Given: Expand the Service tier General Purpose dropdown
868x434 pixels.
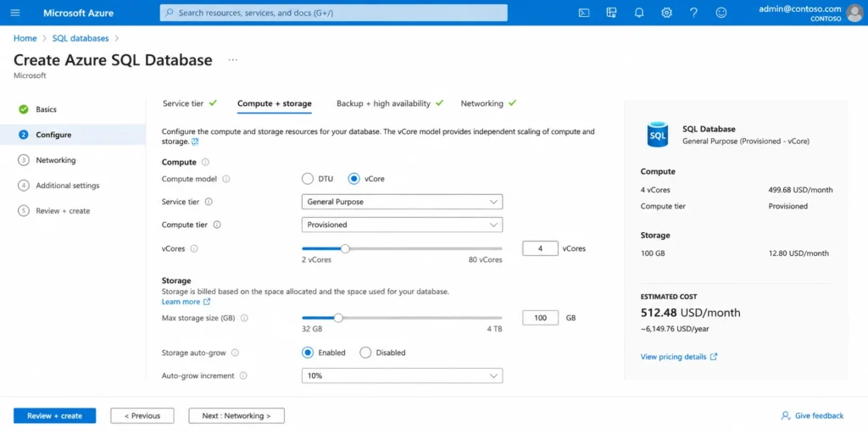Looking at the screenshot, I should coord(402,202).
